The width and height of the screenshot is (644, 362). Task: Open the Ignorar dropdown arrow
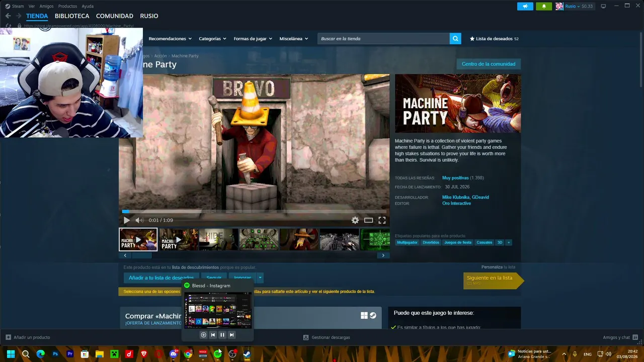click(x=260, y=278)
